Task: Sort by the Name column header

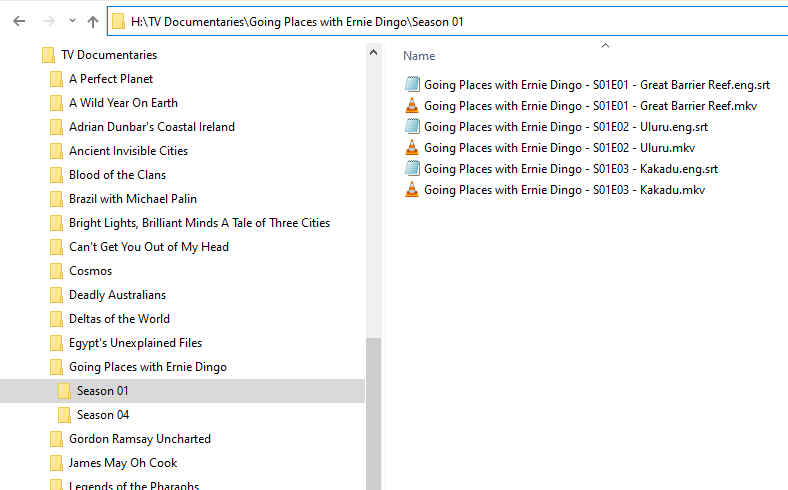Action: [x=419, y=56]
